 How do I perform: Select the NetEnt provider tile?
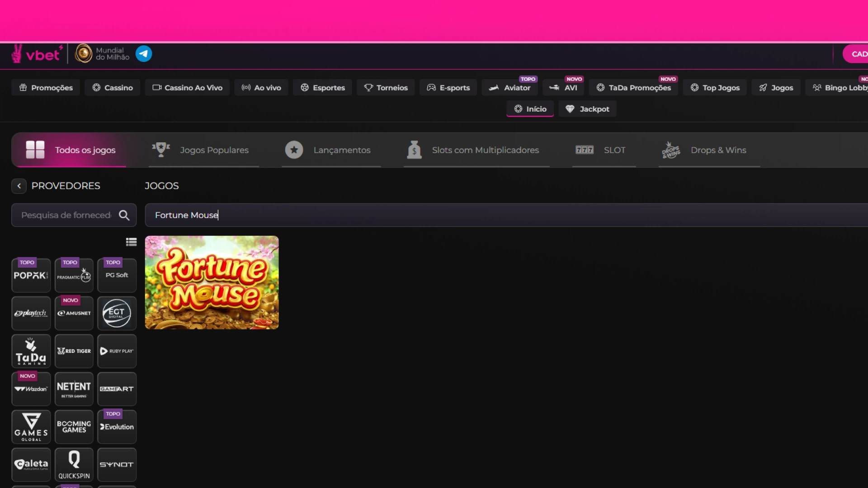[x=74, y=389]
